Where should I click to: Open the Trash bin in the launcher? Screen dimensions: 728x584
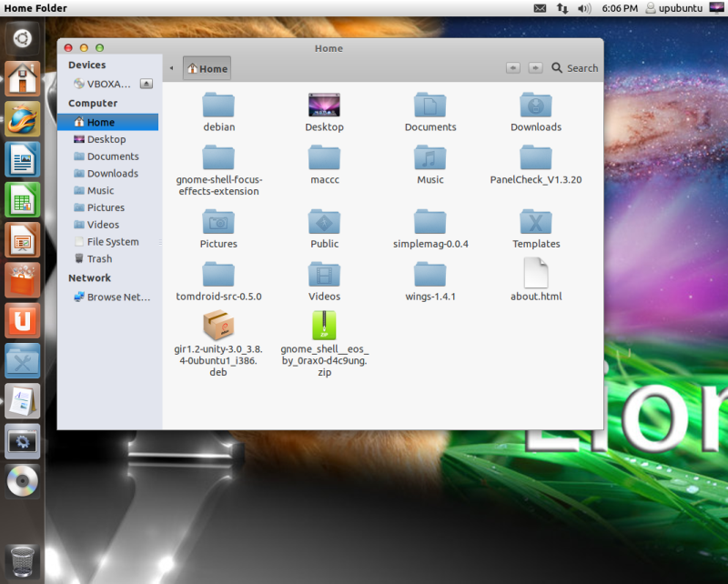pyautogui.click(x=22, y=562)
